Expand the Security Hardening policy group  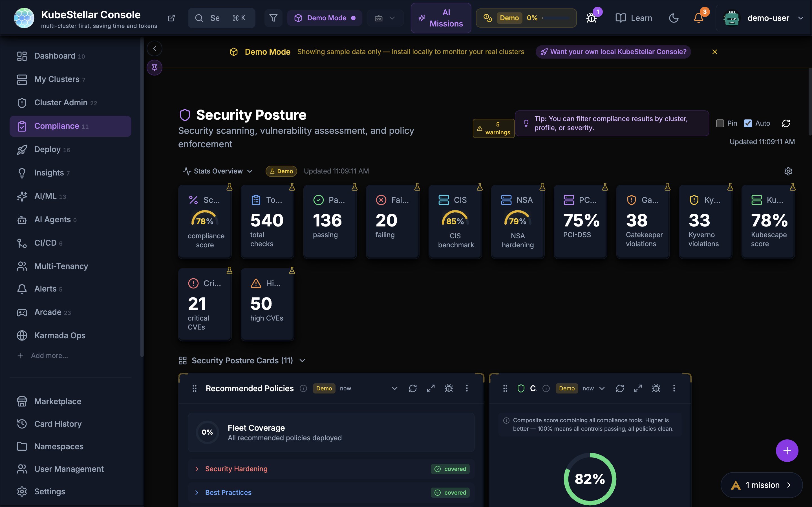(x=236, y=469)
